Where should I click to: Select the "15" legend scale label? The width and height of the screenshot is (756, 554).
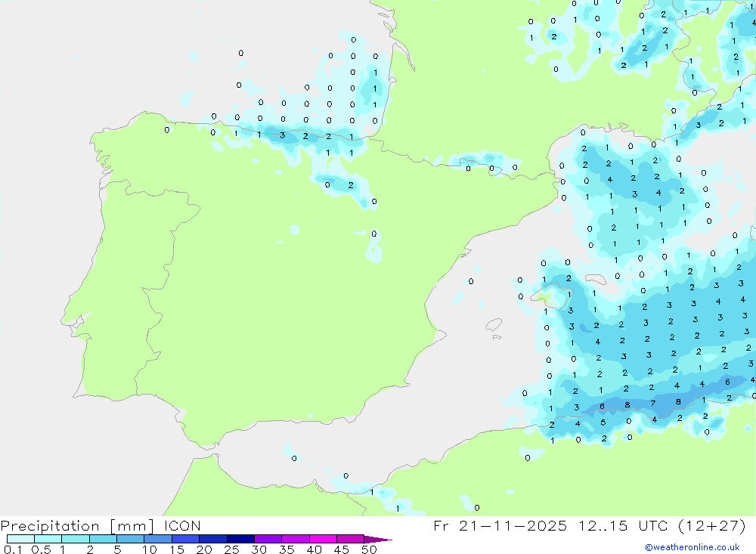tap(177, 549)
